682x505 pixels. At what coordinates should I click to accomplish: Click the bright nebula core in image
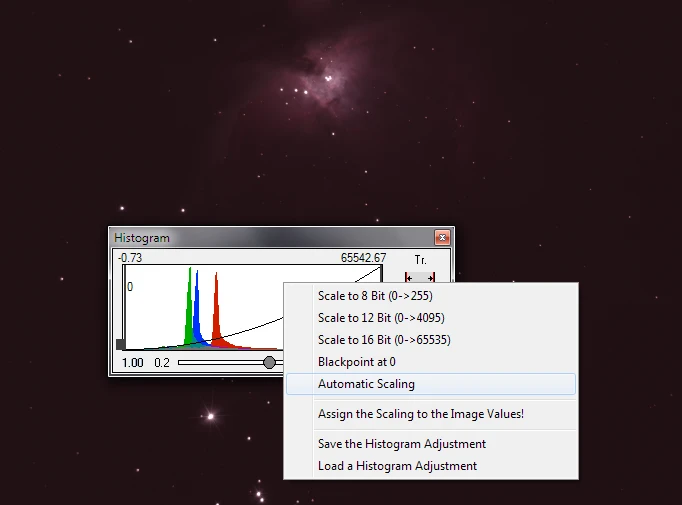[x=328, y=76]
